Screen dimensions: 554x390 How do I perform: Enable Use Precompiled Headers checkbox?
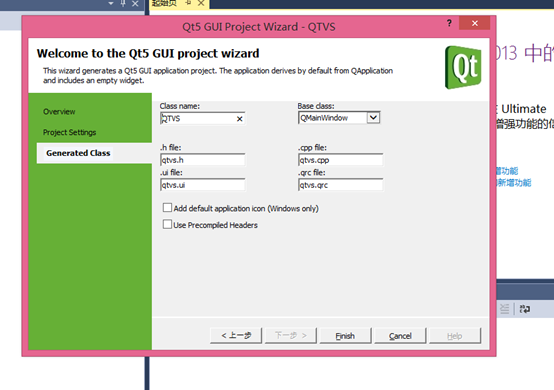tap(167, 224)
